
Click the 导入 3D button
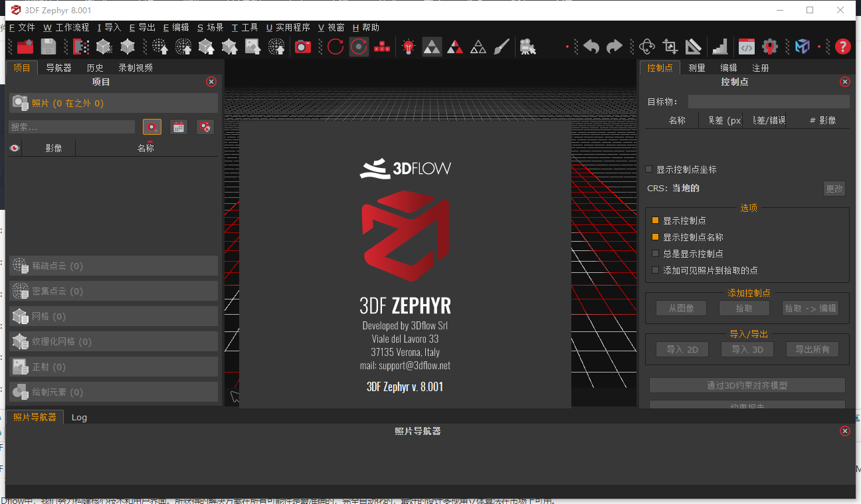coord(747,349)
